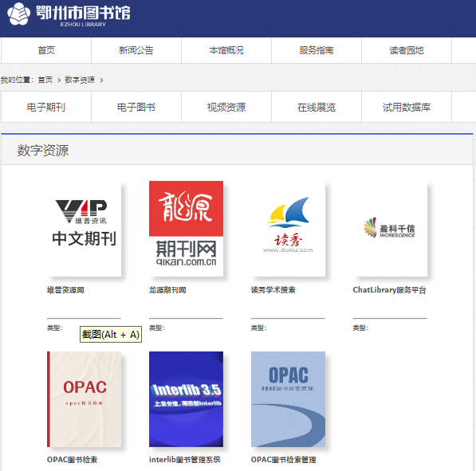Switch to the 视频资源 tab
This screenshot has width=476, height=471.
tap(226, 107)
